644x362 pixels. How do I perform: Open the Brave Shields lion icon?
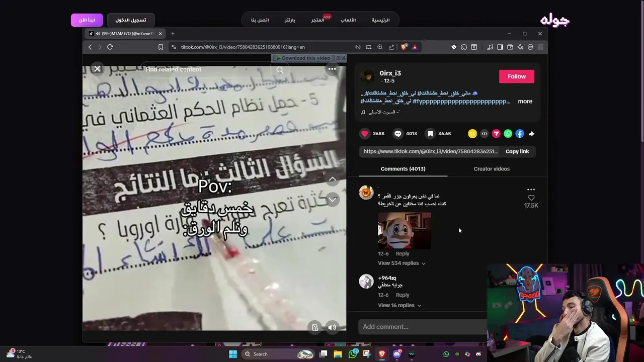(404, 47)
